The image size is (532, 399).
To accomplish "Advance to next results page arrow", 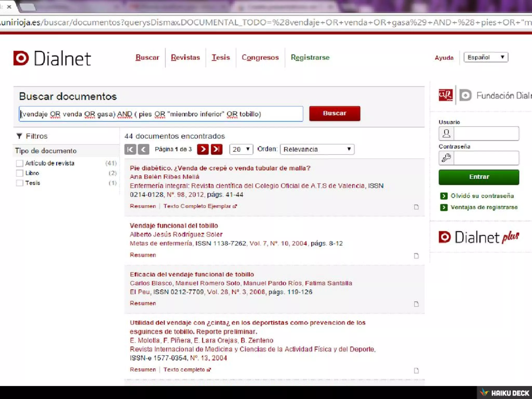I will pos(203,149).
